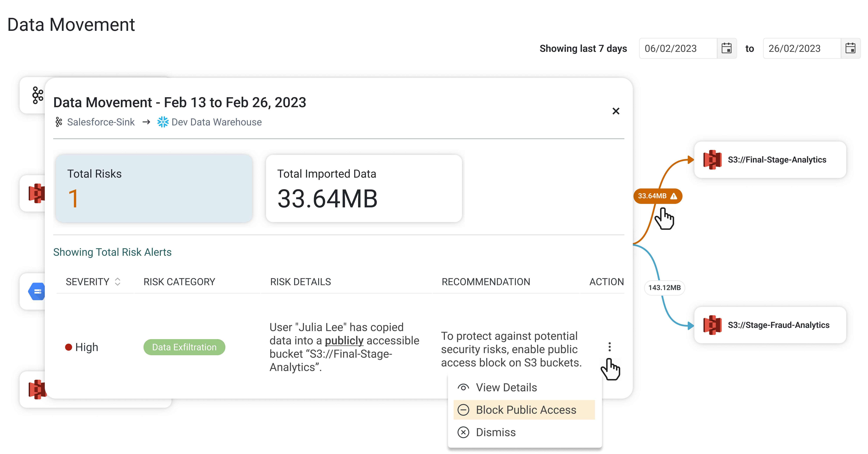The image size is (868, 454).
Task: Open the end date calendar picker icon
Action: [850, 48]
